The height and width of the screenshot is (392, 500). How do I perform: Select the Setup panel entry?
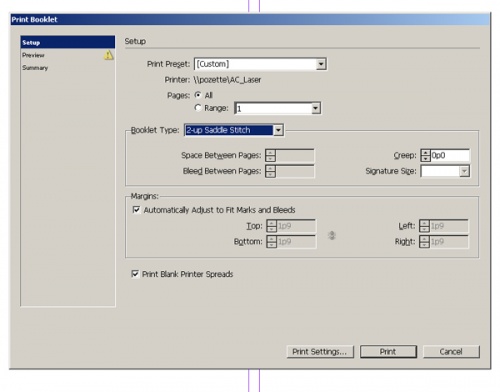click(68, 42)
